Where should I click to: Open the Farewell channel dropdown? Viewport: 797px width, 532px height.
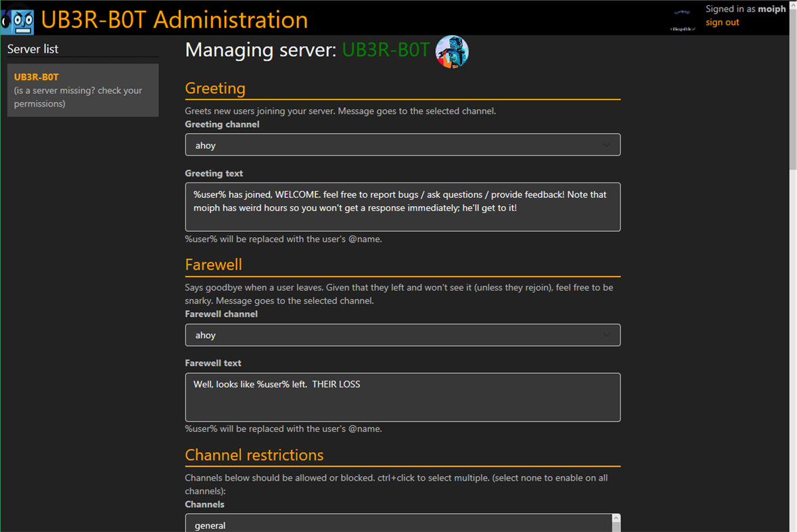pos(403,335)
